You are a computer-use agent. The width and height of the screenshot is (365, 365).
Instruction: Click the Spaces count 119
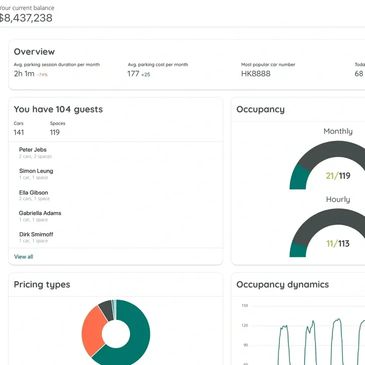(x=55, y=132)
